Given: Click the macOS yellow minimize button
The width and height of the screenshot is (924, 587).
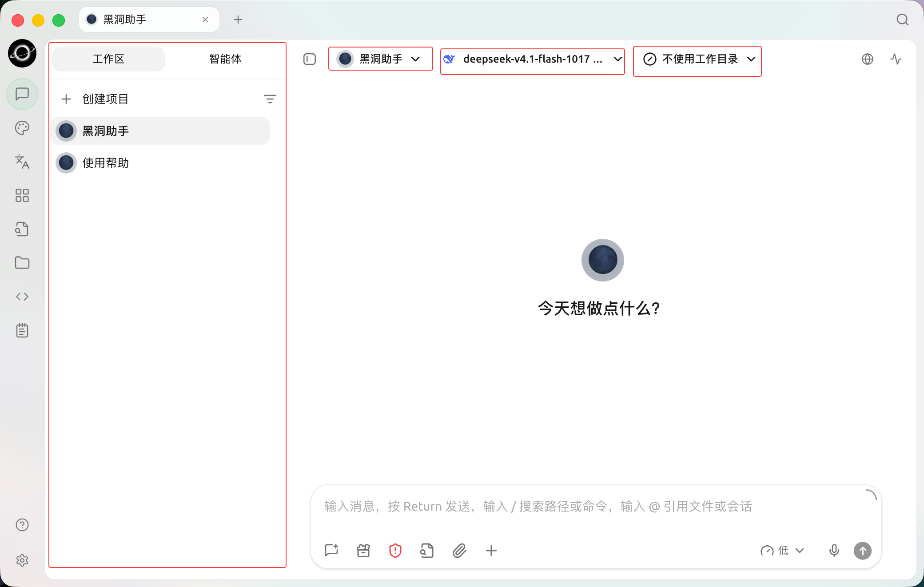Looking at the screenshot, I should pos(38,20).
